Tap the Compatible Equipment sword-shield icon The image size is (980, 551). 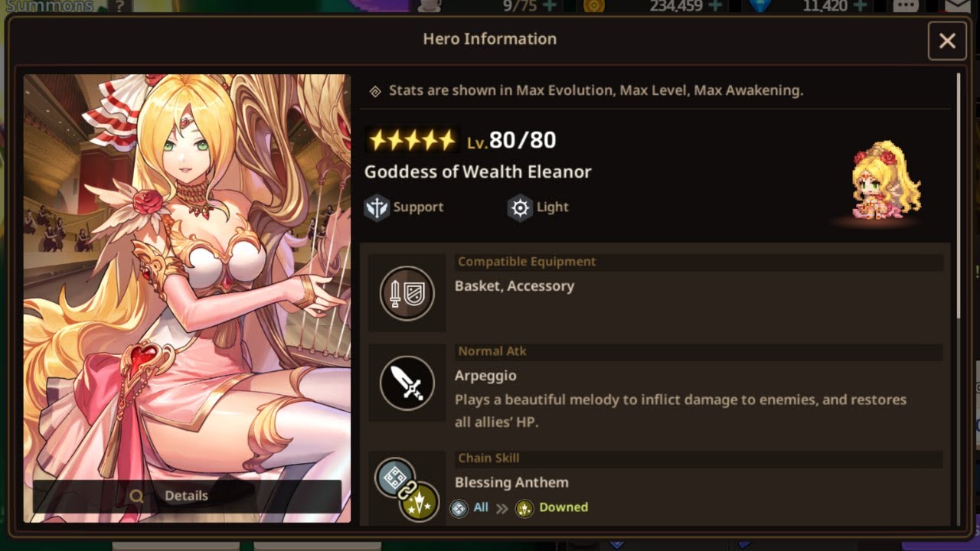pos(407,293)
